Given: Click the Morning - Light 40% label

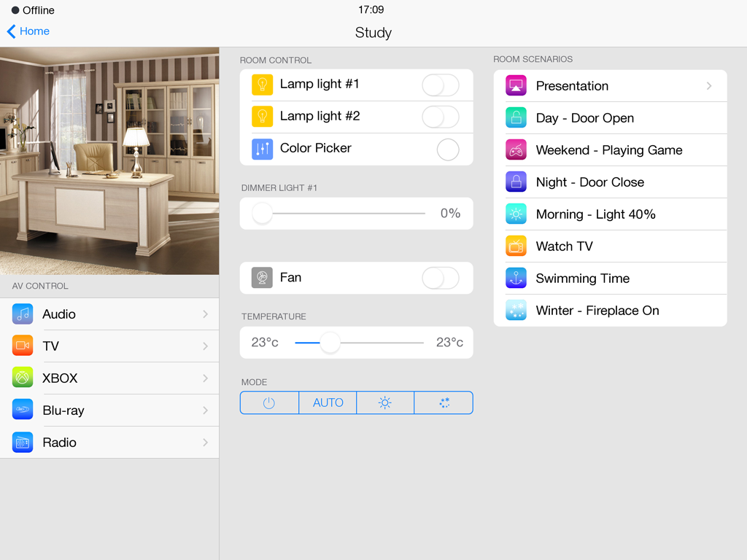Looking at the screenshot, I should tap(595, 214).
